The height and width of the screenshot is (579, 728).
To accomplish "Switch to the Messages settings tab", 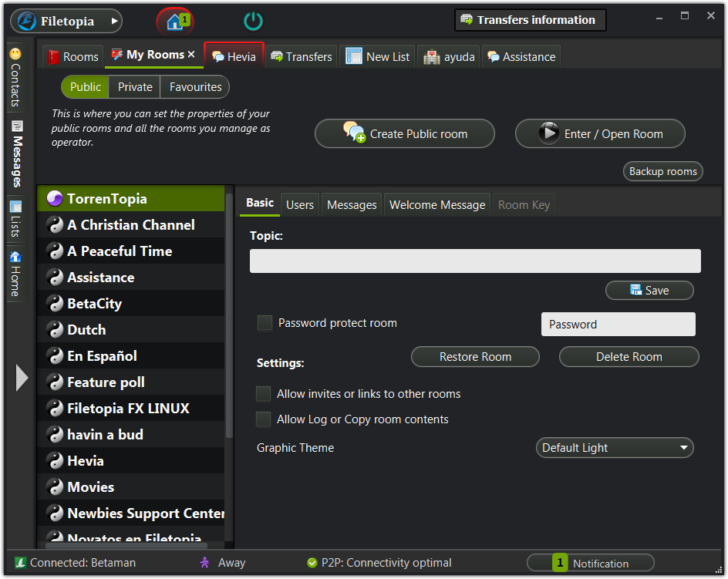I will [x=352, y=205].
